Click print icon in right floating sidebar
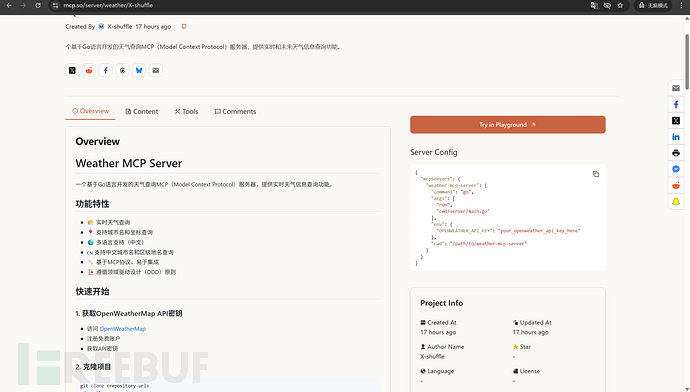Screen dimensions: 690x392 [676, 153]
